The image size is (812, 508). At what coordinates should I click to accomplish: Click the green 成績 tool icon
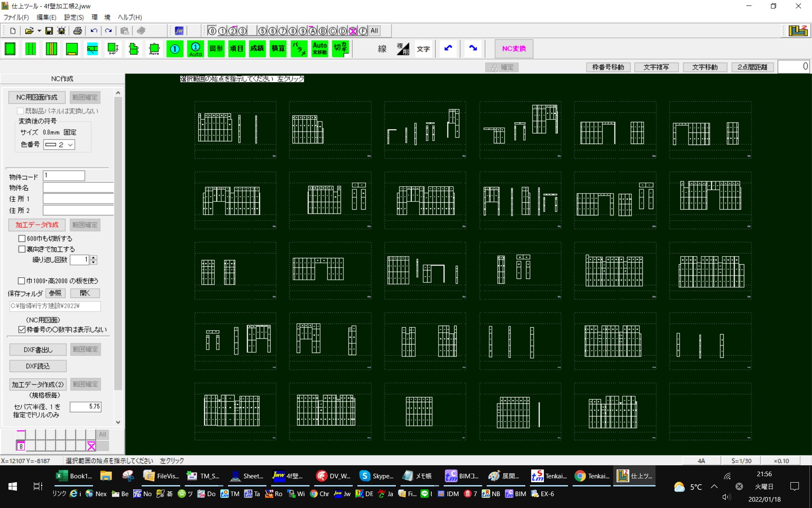(x=257, y=49)
